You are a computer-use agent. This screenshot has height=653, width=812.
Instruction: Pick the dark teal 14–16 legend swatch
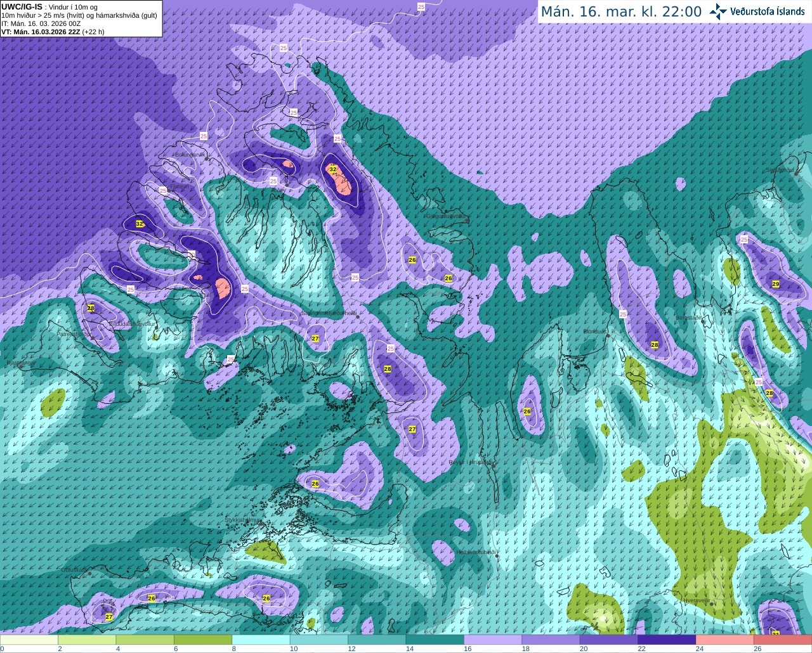tap(435, 640)
